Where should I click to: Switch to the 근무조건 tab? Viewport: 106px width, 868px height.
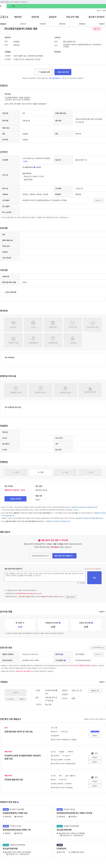pos(23,24)
